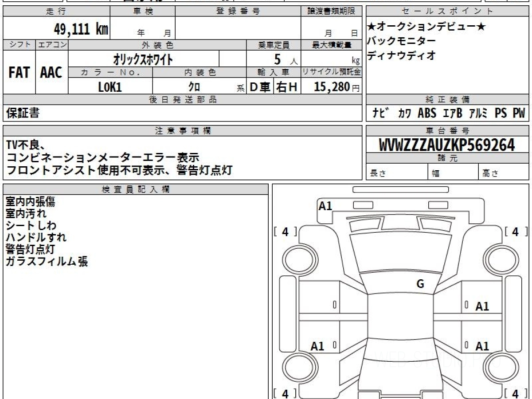Click the 乗車定員 header
Image resolution: width=532 pixels, height=399 pixels.
[274, 45]
